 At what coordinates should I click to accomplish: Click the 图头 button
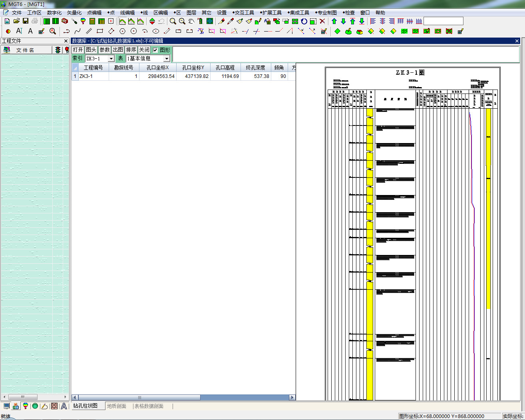coord(91,50)
